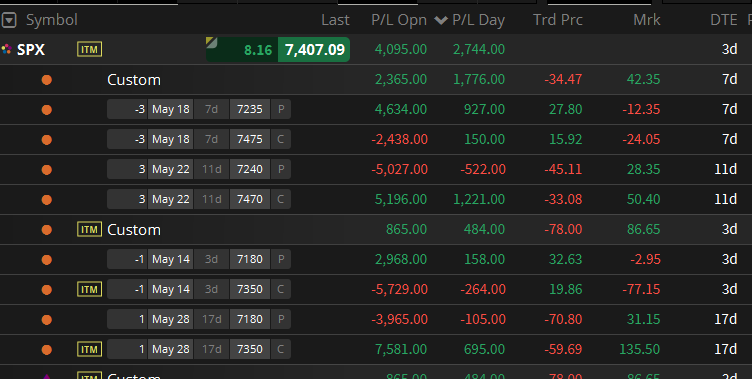Screen dimensions: 752x379
Task: Click Trd Prc -70.80 value
Action: pos(564,320)
